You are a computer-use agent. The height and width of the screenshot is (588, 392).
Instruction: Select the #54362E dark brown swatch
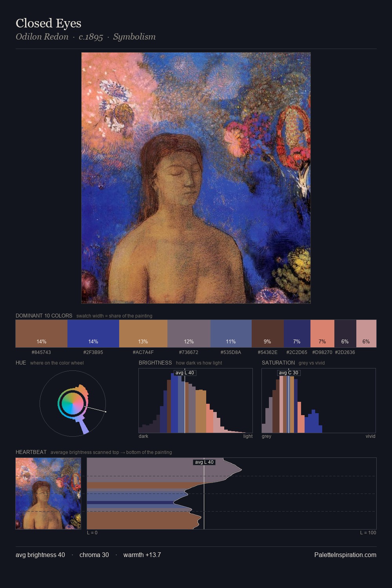pyautogui.click(x=267, y=334)
